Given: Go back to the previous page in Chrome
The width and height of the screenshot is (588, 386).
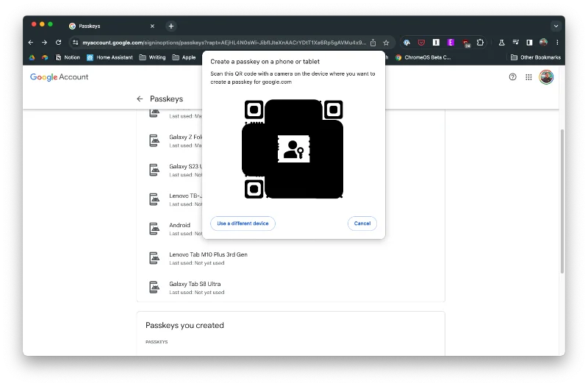Looking at the screenshot, I should 31,43.
